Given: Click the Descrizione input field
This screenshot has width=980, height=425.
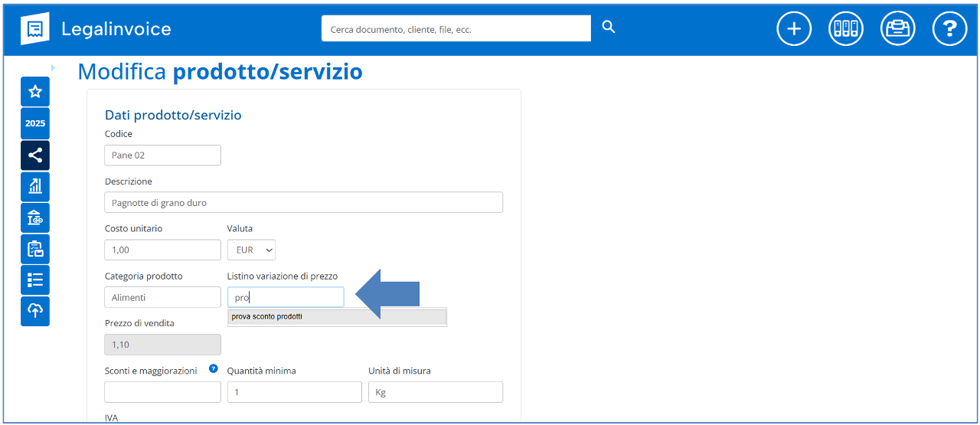Looking at the screenshot, I should [303, 202].
